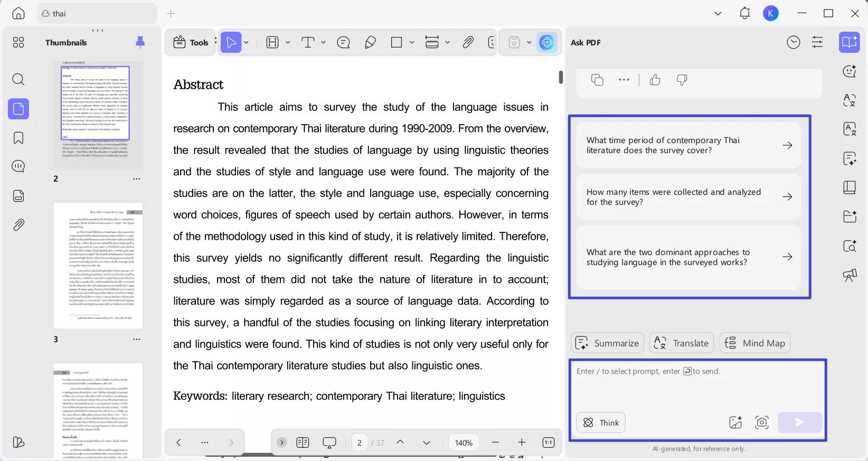This screenshot has width=868, height=461.
Task: Open chat history clock icon
Action: (794, 42)
